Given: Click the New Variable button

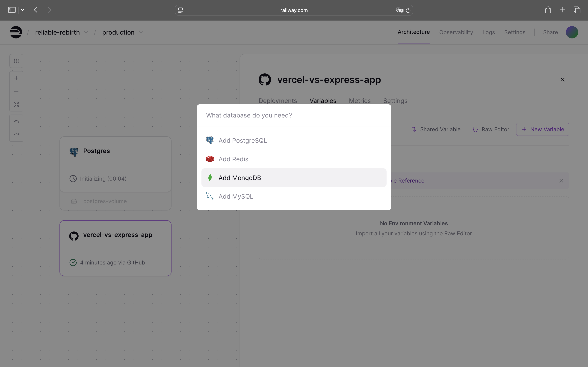Looking at the screenshot, I should pos(542,129).
